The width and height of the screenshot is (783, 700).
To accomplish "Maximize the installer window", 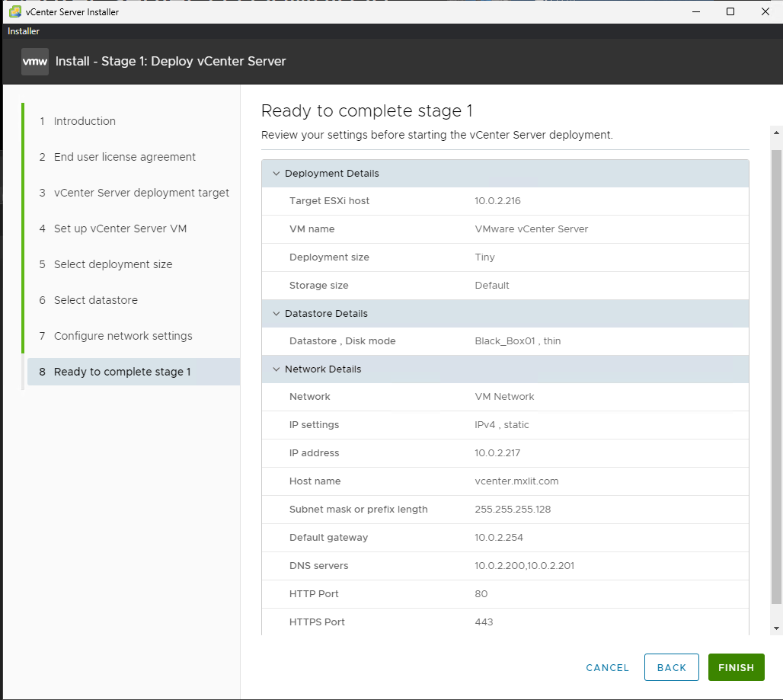I will pyautogui.click(x=730, y=11).
